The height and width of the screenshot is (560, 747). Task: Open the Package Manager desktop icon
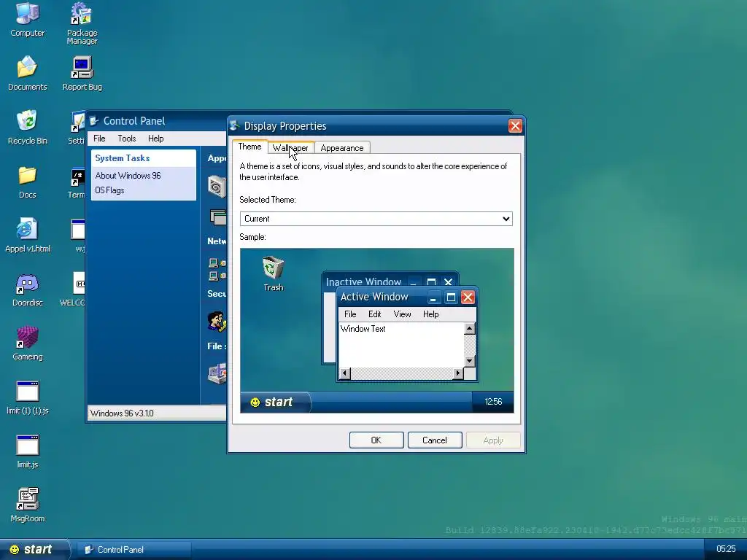(82, 23)
